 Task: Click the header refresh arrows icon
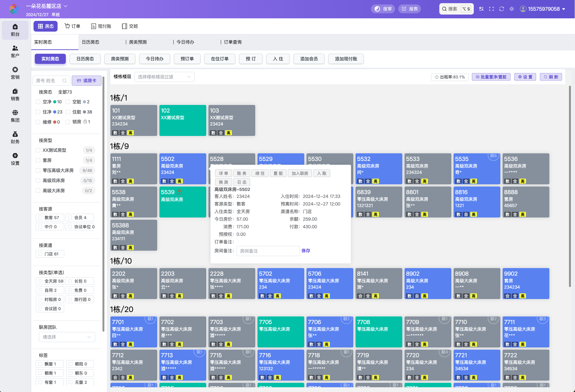coord(502,9)
